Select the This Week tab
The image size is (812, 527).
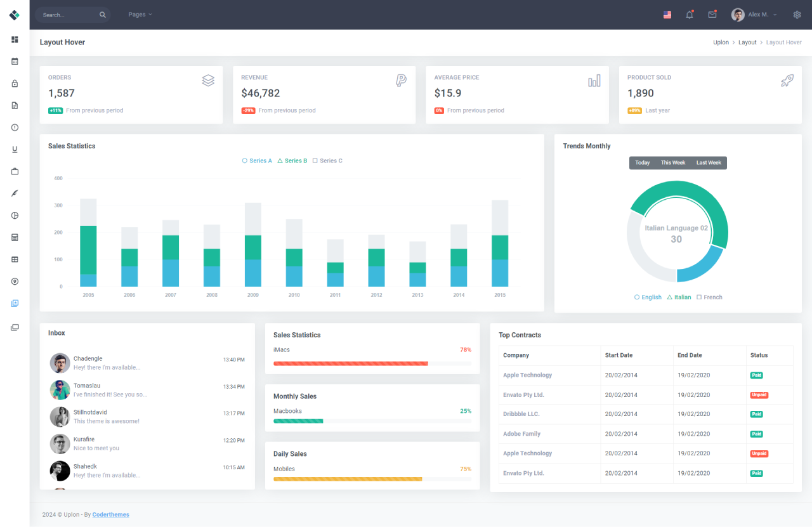click(673, 163)
